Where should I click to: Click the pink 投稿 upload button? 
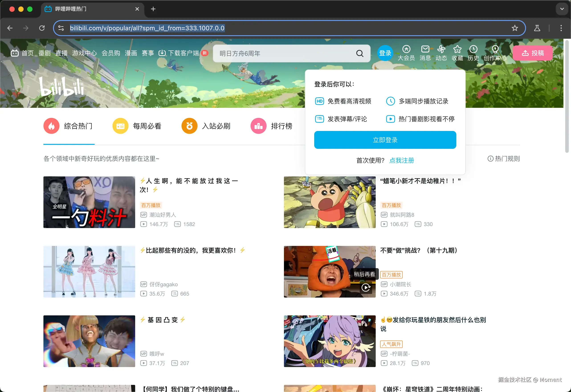532,53
